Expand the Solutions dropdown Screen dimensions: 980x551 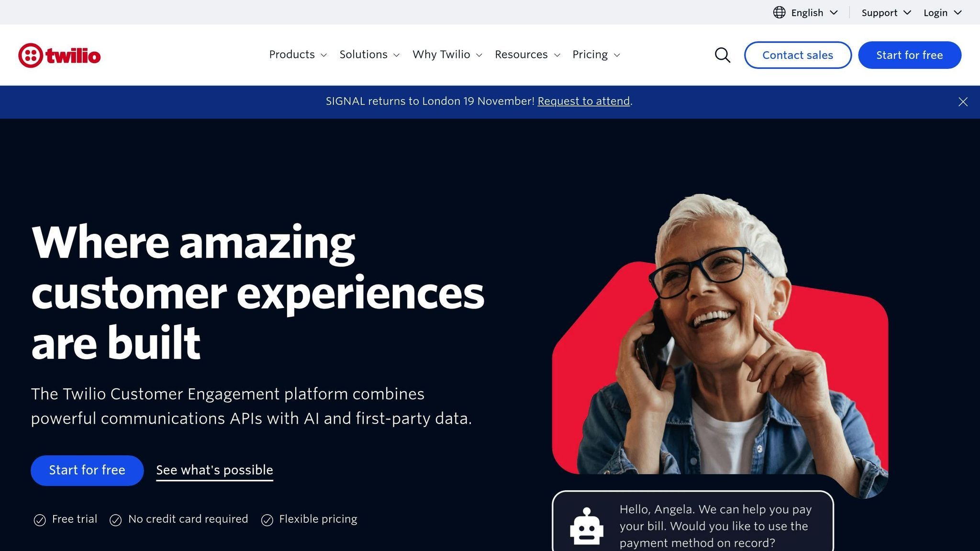369,55
